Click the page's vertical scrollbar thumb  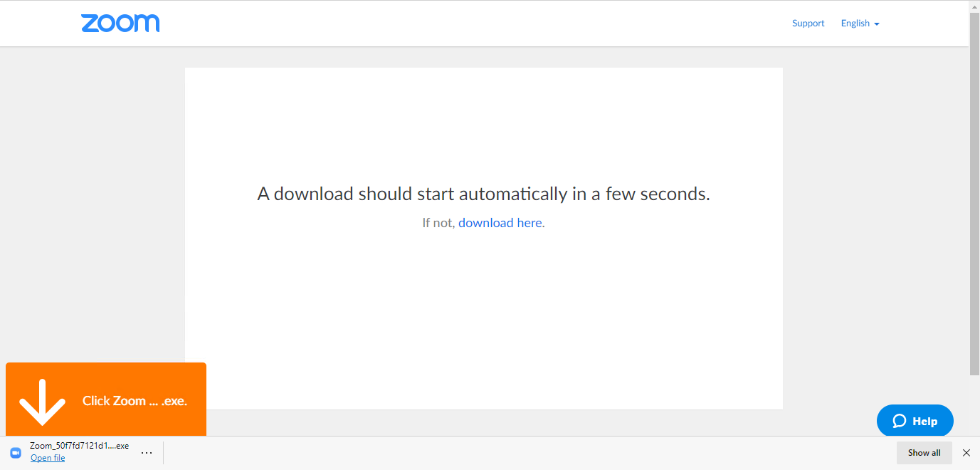tap(974, 192)
